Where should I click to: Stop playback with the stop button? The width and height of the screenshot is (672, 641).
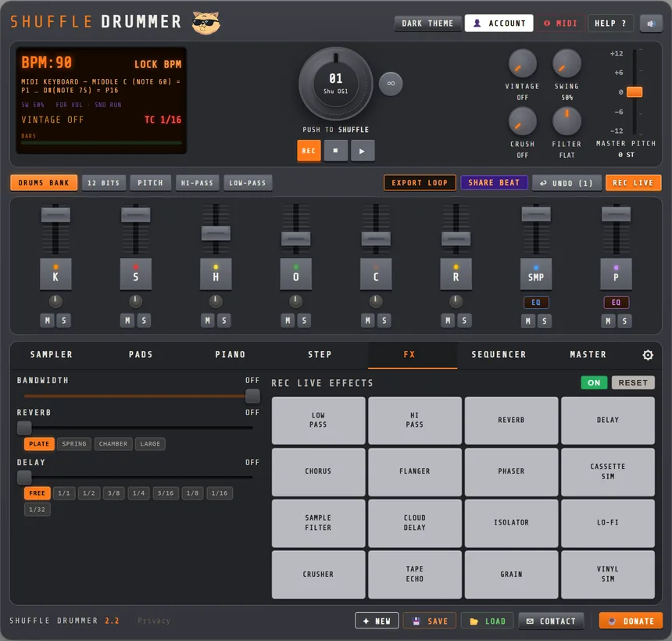click(x=335, y=151)
